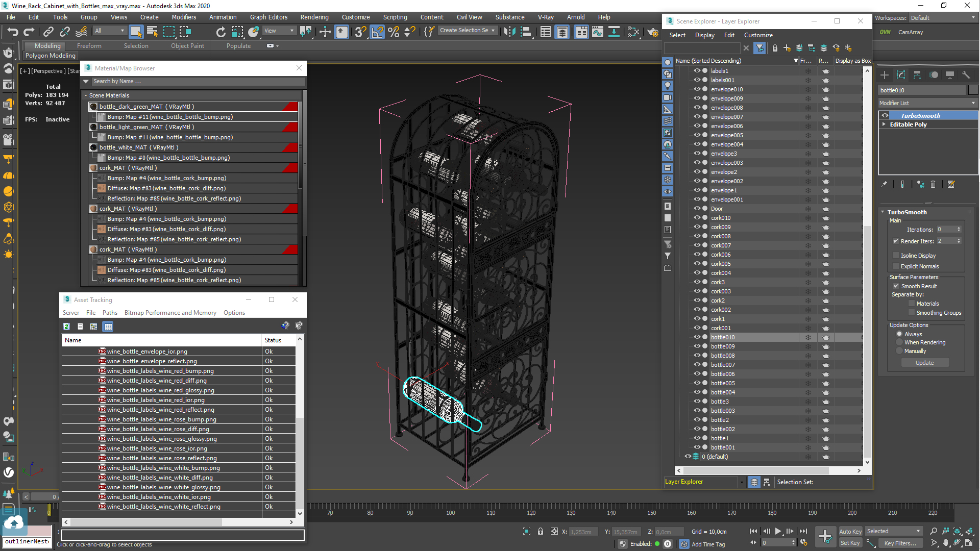Image resolution: width=980 pixels, height=551 pixels.
Task: Activate the Select and Scale tool
Action: [237, 32]
